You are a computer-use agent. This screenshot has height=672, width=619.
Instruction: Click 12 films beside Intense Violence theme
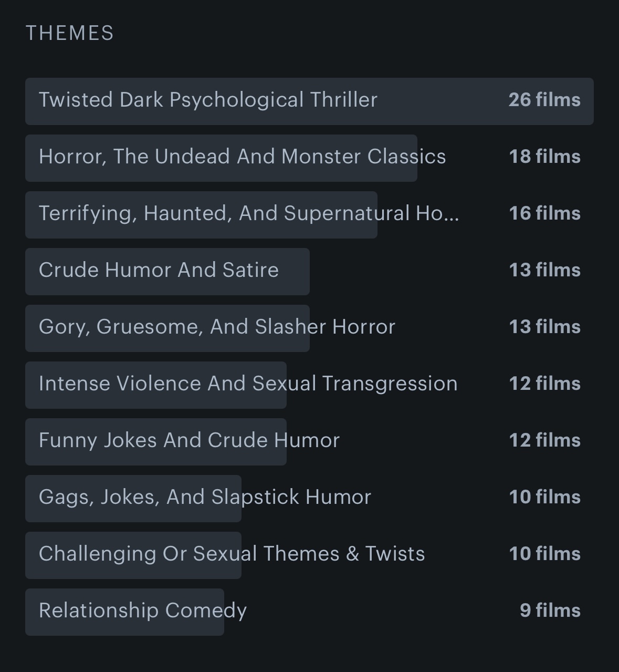[x=545, y=384]
